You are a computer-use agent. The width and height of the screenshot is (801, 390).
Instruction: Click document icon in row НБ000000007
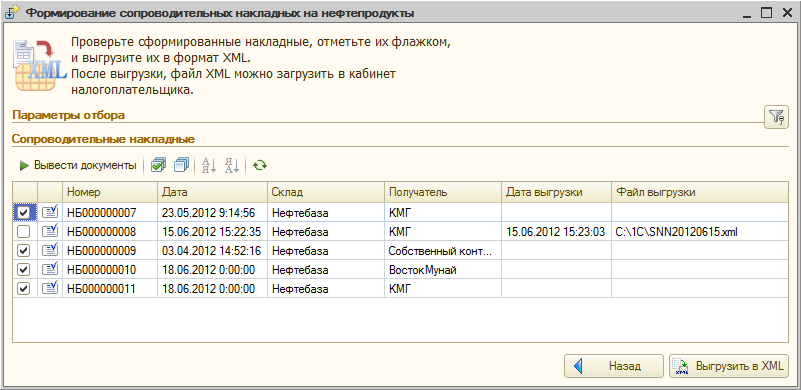click(50, 212)
